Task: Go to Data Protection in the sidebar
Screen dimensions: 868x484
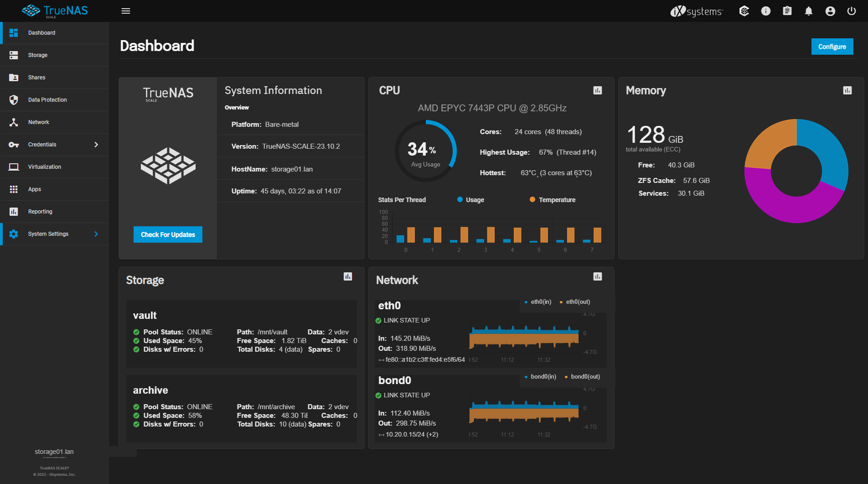Action: pos(55,100)
